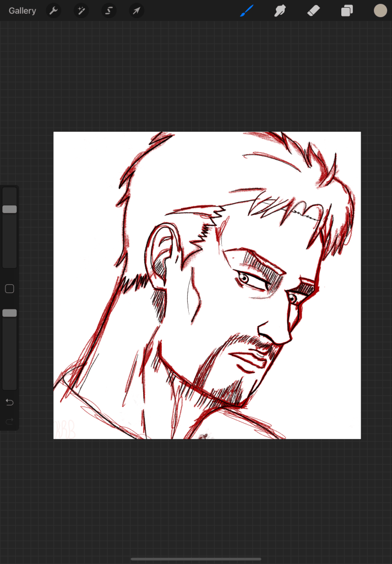Tap the square Modify button in sidebar
This screenshot has height=564, width=392.
10,289
